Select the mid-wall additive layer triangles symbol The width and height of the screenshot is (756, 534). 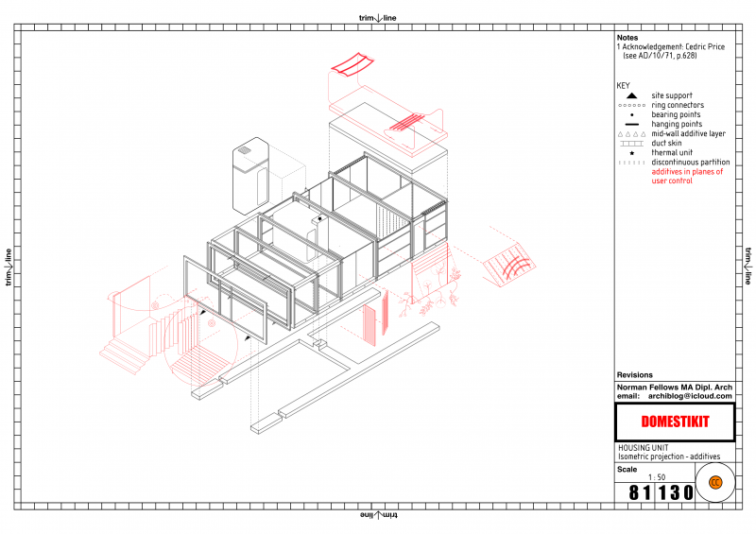click(630, 133)
